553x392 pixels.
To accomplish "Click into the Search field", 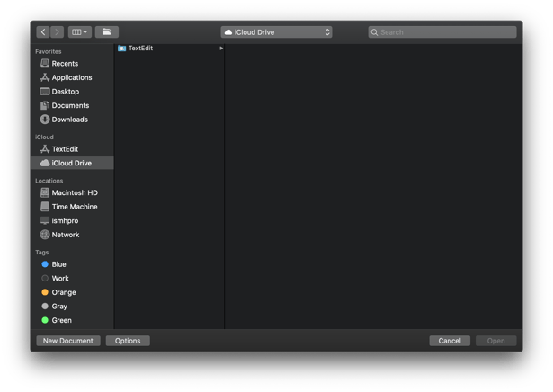I will [442, 32].
